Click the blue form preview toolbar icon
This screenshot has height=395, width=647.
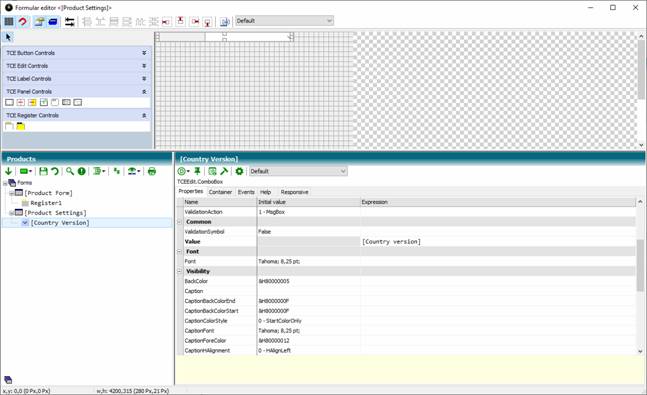tap(224, 21)
